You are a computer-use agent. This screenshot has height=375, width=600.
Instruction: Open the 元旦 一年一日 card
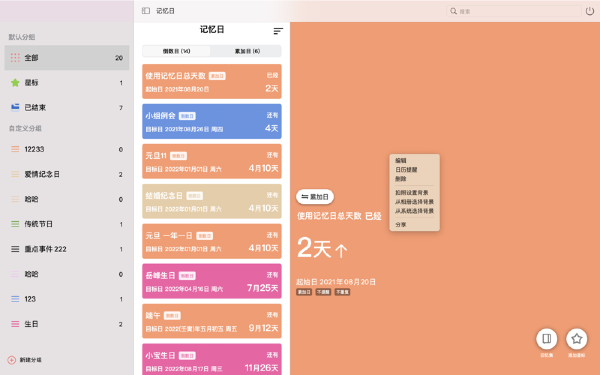point(212,241)
